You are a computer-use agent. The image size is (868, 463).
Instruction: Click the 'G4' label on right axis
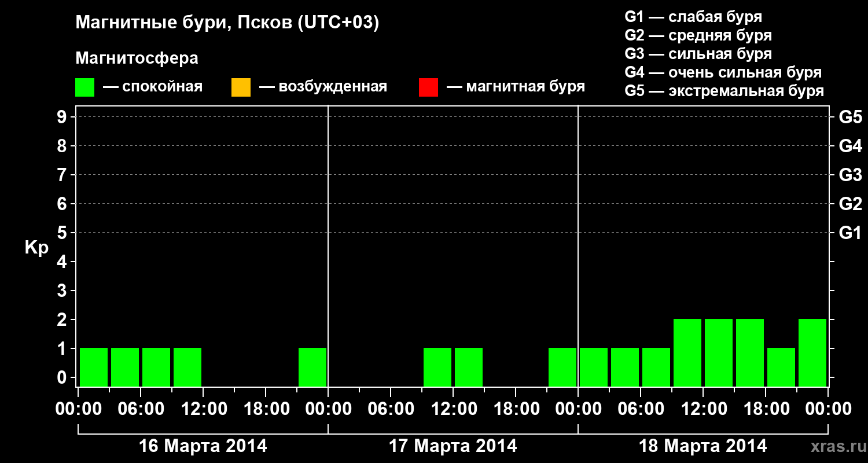click(x=851, y=146)
